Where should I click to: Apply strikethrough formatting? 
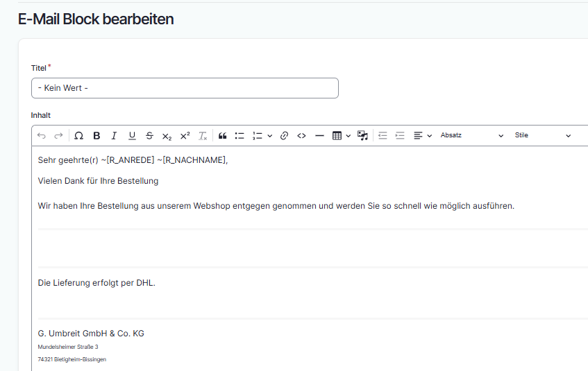point(149,136)
